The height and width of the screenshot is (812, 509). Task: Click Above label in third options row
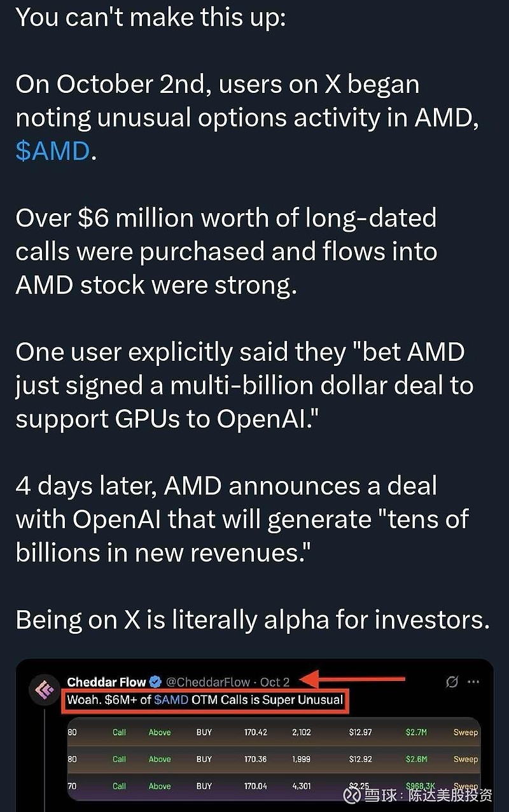tap(160, 786)
